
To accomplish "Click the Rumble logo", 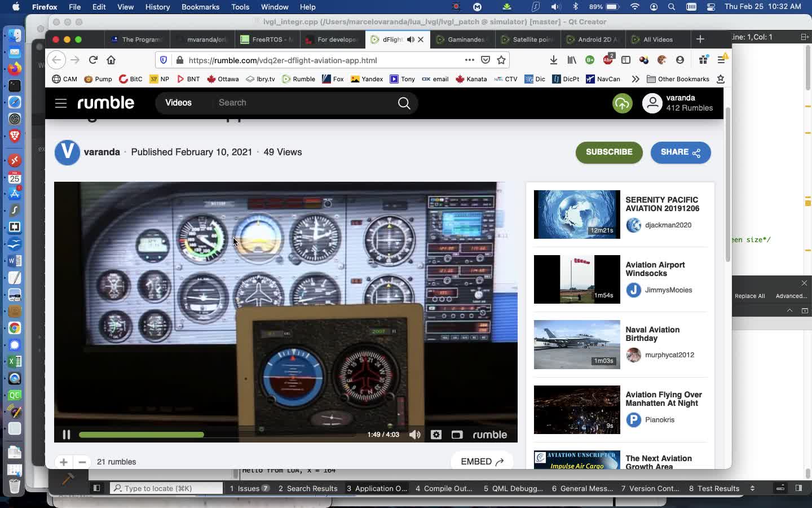I will click(106, 103).
